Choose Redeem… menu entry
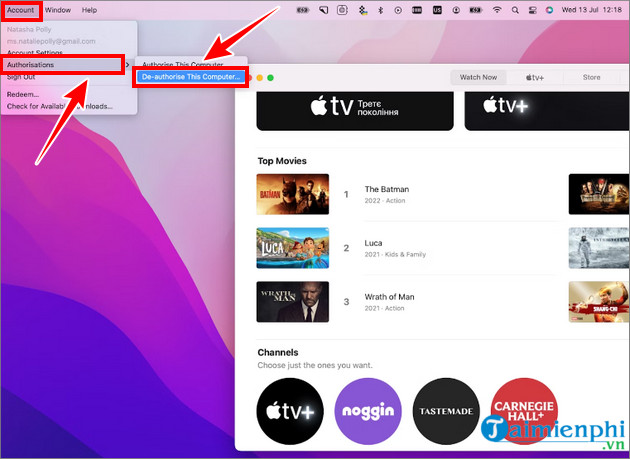Image resolution: width=630 pixels, height=459 pixels. (22, 94)
